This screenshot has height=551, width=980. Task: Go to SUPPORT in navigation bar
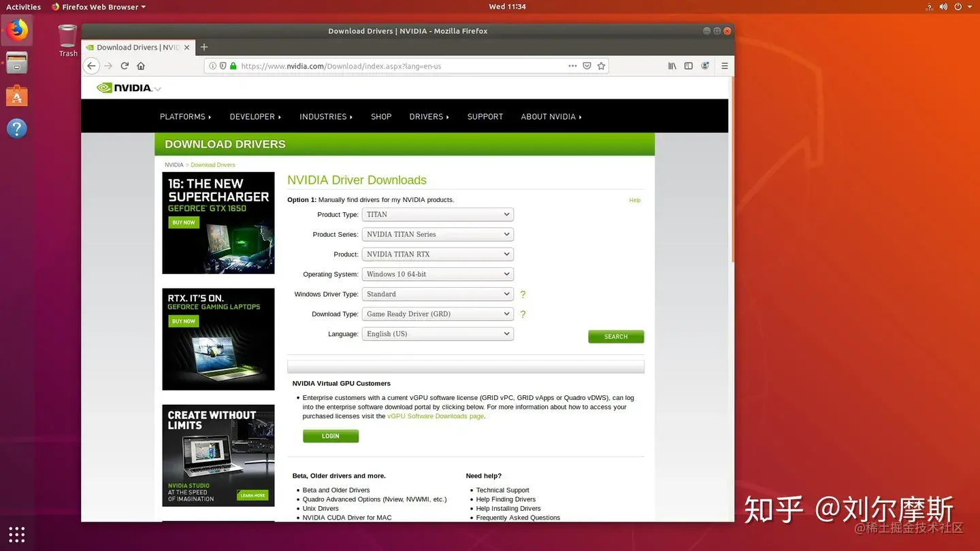(485, 117)
